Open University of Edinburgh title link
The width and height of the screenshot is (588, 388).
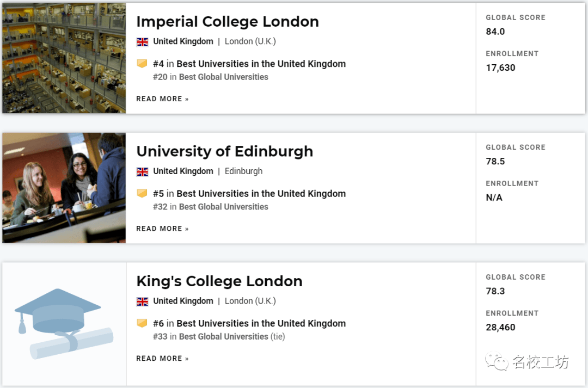tap(225, 151)
